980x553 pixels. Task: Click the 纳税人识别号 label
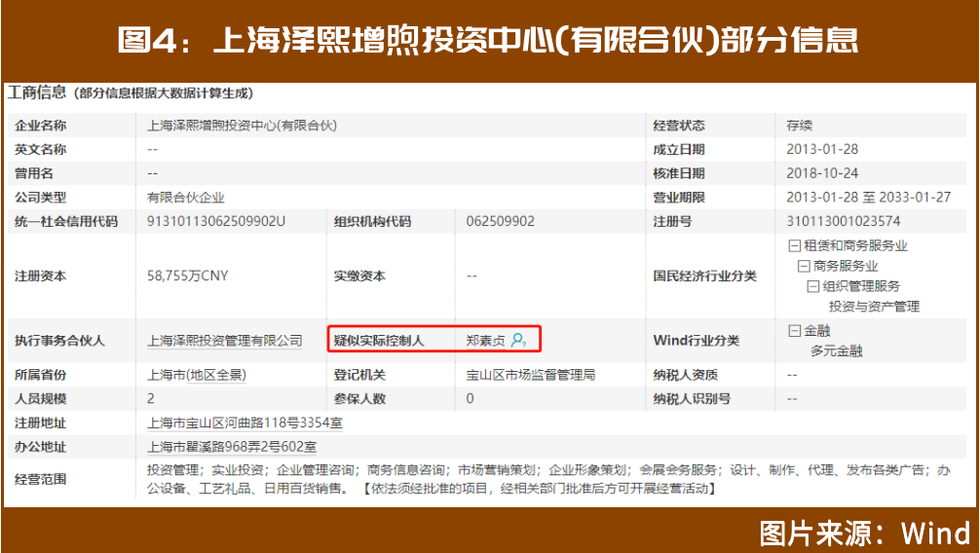(x=692, y=398)
